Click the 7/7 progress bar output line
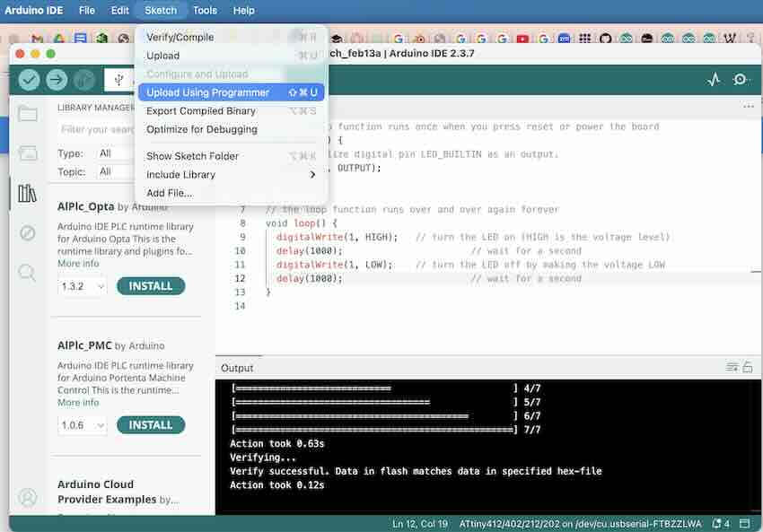The height and width of the screenshot is (532, 763). (x=387, y=430)
